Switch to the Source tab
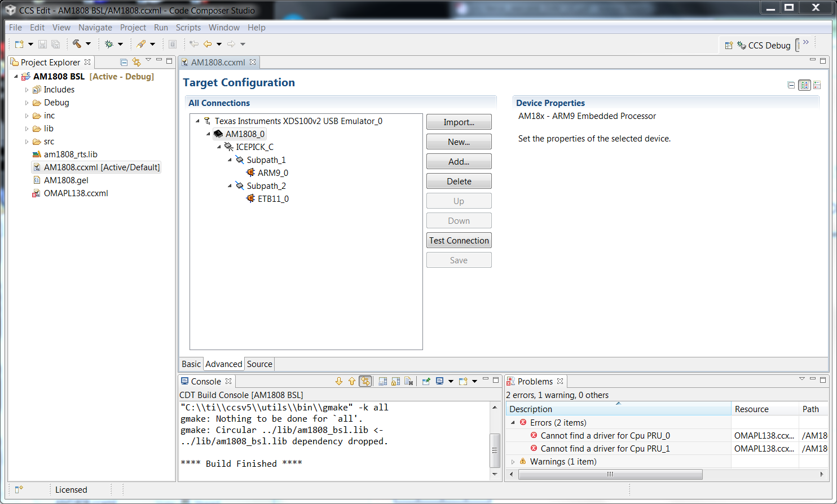This screenshot has width=837, height=504. coord(259,364)
